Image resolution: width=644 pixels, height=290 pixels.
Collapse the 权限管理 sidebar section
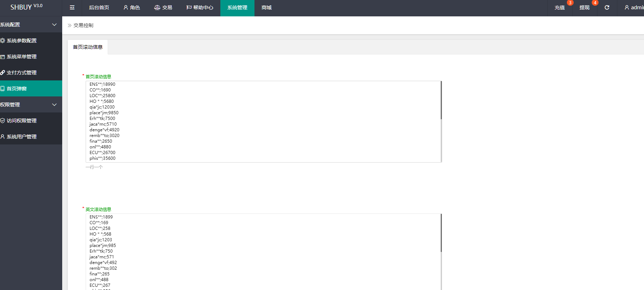(54, 105)
